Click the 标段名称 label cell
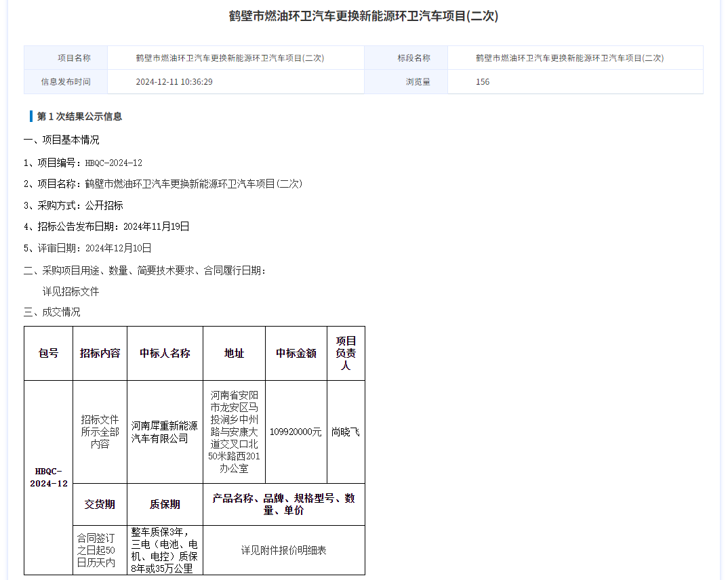 [406, 57]
